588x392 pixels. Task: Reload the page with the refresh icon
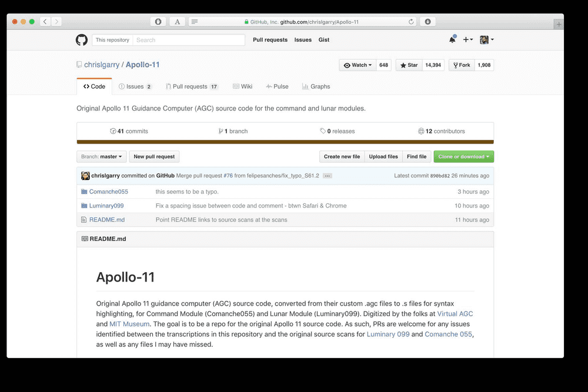(x=411, y=22)
